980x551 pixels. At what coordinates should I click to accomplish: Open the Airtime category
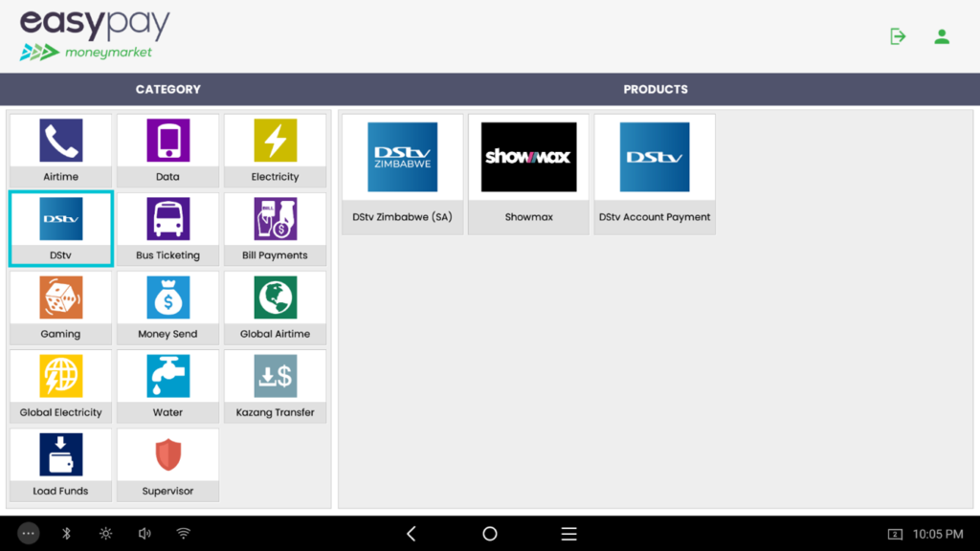coord(60,150)
